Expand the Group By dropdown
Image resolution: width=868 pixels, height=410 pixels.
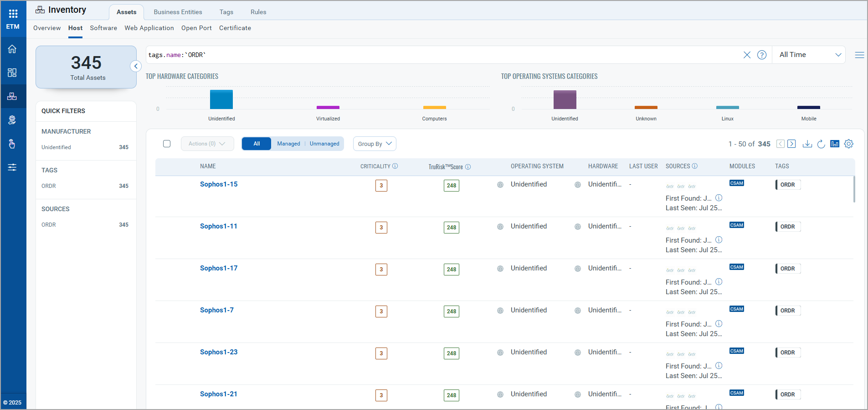375,144
